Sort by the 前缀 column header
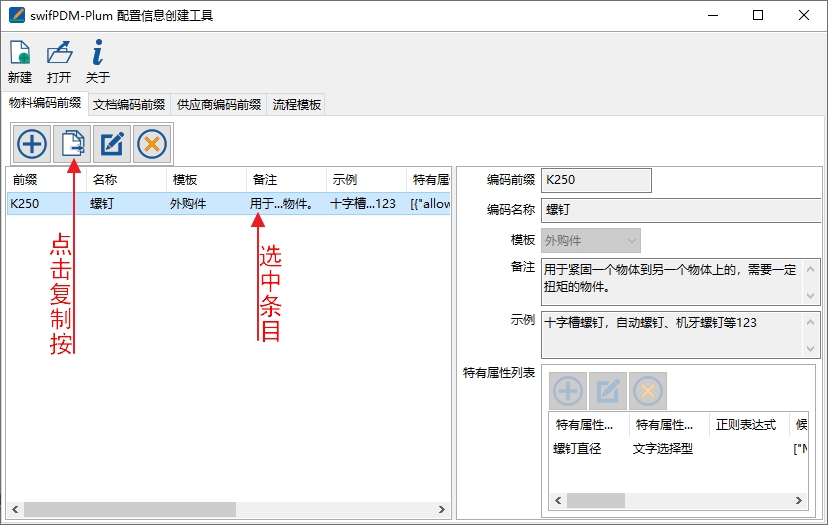This screenshot has width=828, height=525. coord(45,179)
